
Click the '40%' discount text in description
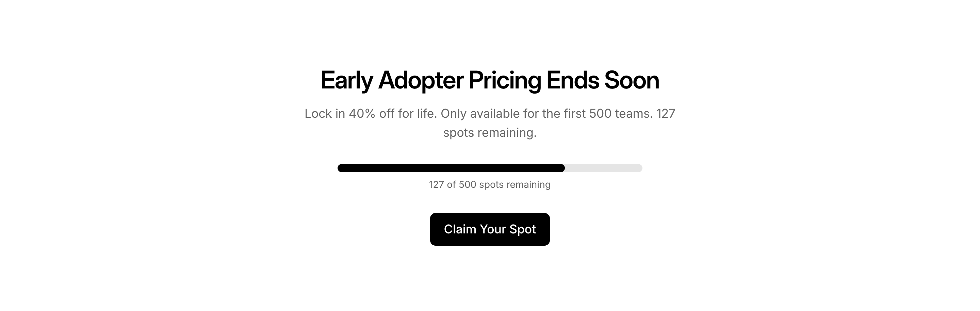[x=362, y=114]
